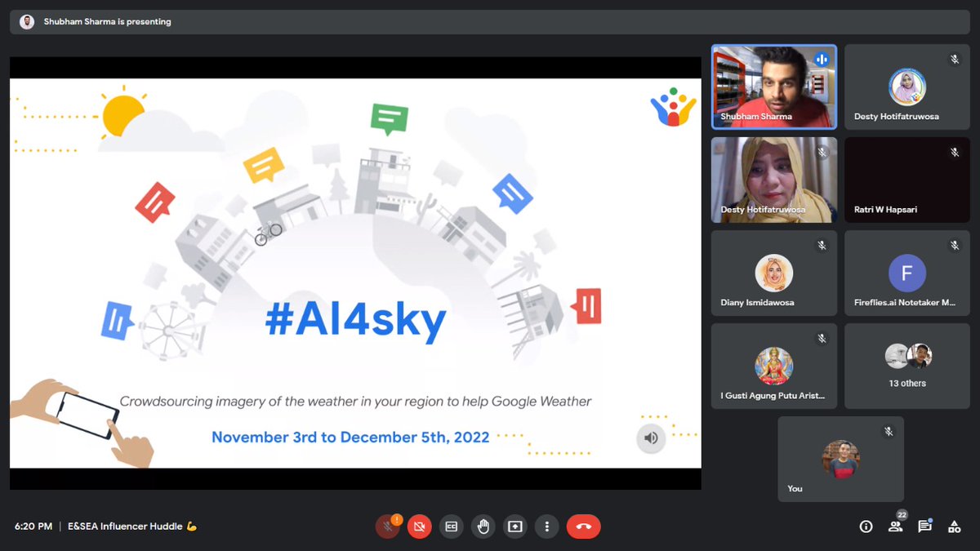Toggle closed captions
This screenshot has height=551, width=980.
click(x=451, y=527)
